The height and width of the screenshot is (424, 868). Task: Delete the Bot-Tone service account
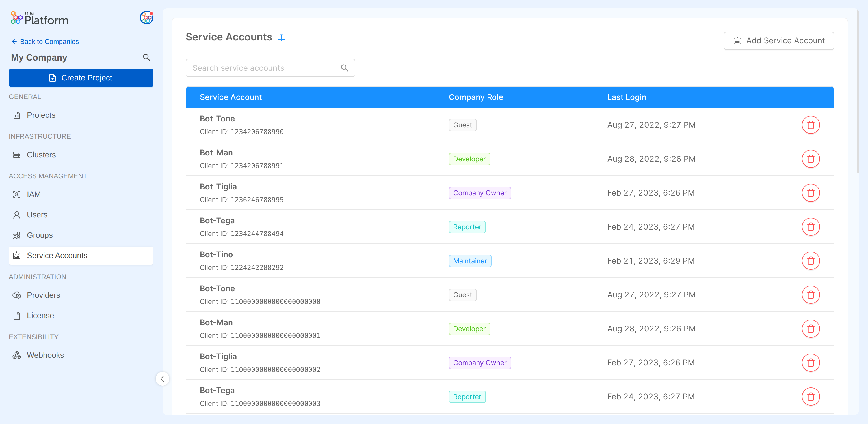point(811,125)
